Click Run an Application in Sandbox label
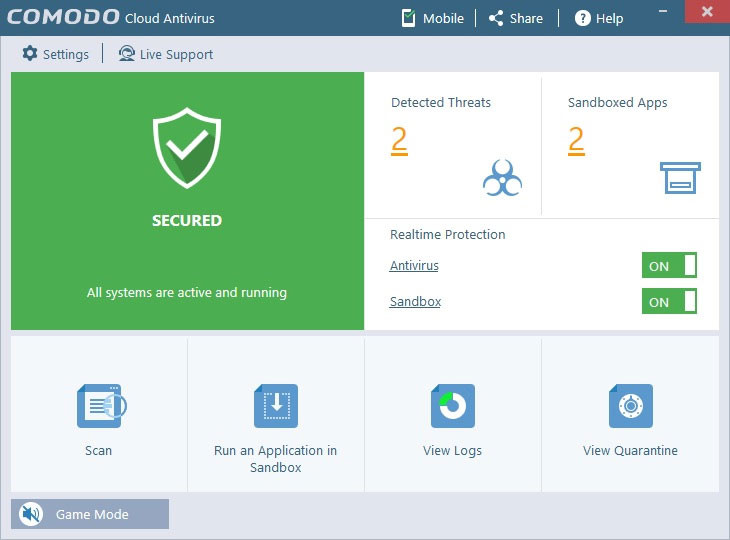 276,459
